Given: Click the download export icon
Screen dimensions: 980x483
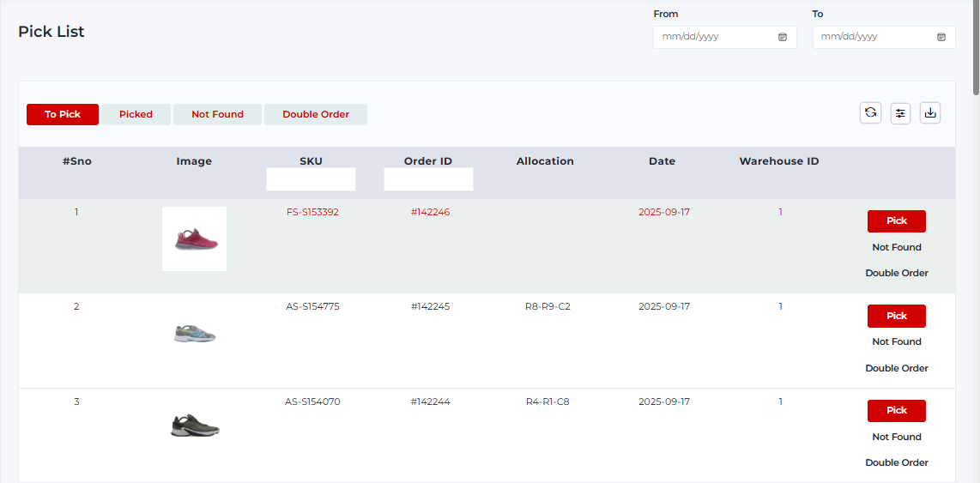Looking at the screenshot, I should coord(930,112).
